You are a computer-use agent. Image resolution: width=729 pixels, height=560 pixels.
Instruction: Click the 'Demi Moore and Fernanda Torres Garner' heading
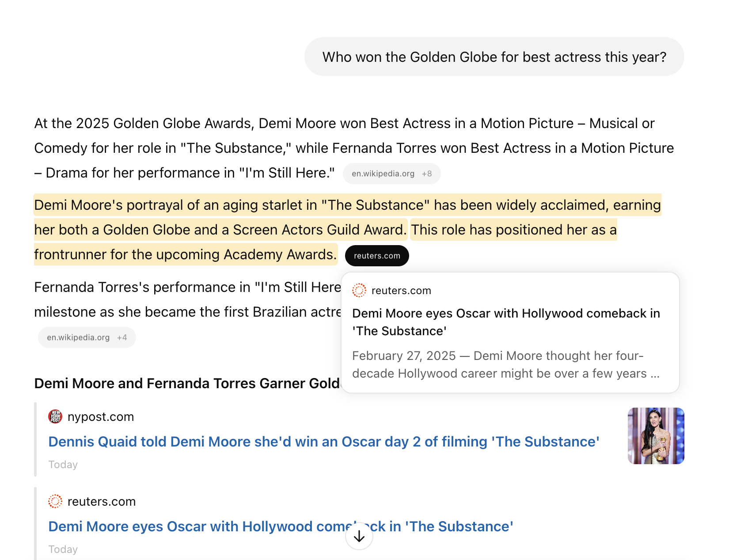tap(186, 383)
